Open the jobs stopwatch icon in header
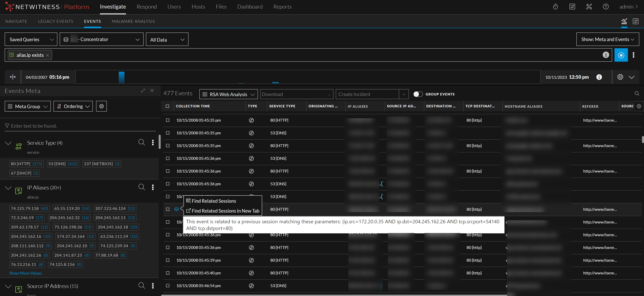 (555, 7)
